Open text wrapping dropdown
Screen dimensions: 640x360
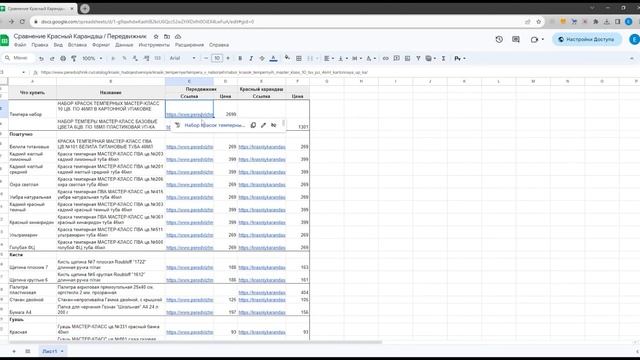coord(357,58)
